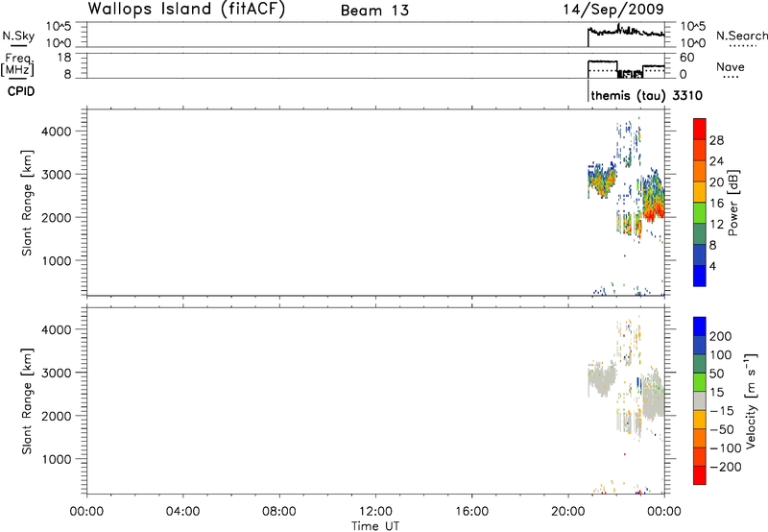The width and height of the screenshot is (768, 532).
Task: Click the 'Wallops Island (fitACF)' title
Action: (186, 10)
